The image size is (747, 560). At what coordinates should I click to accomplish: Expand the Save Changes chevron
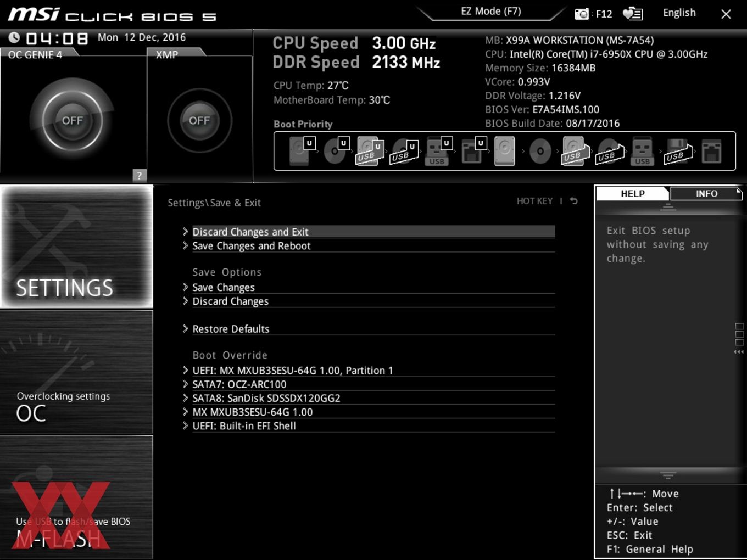click(x=186, y=287)
